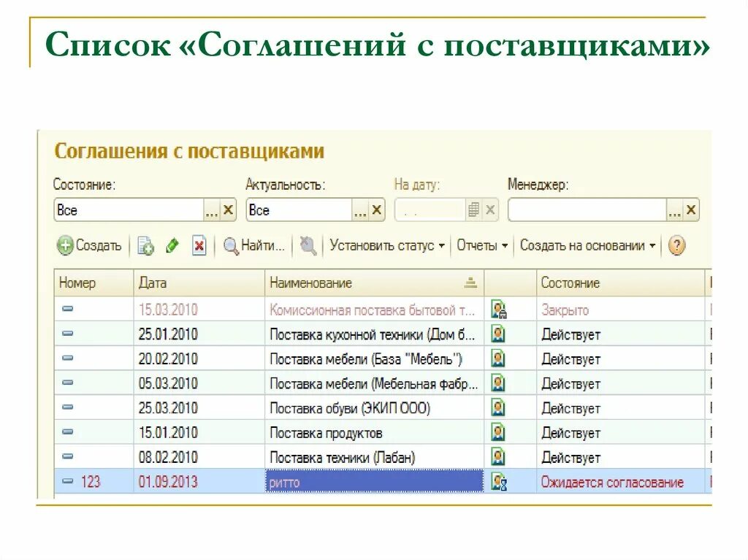Screen dimensions: 748x560
Task: Click pending-approval icon in ритто row
Action: click(498, 482)
